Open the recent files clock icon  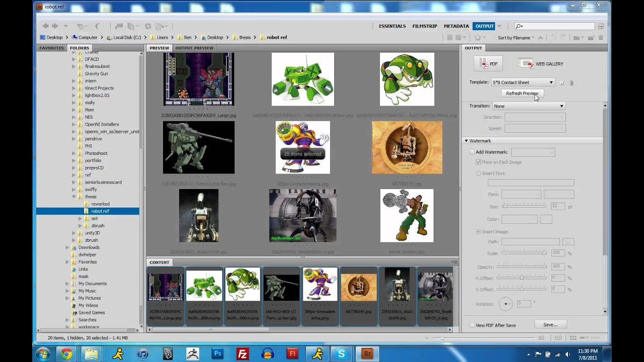pos(81,26)
